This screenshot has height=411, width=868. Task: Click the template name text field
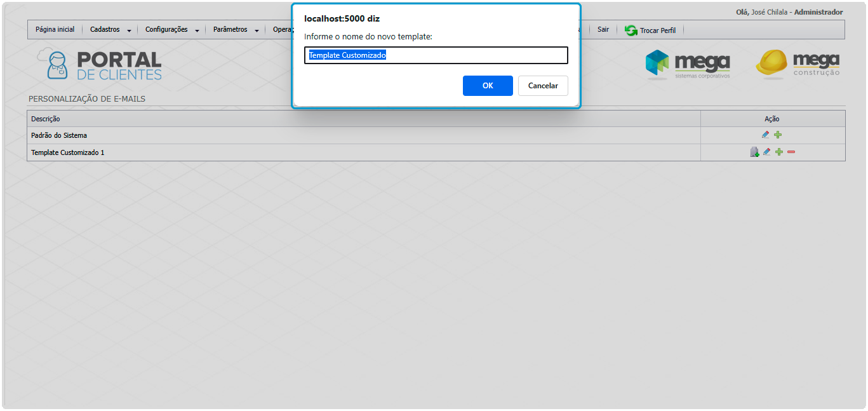point(436,55)
